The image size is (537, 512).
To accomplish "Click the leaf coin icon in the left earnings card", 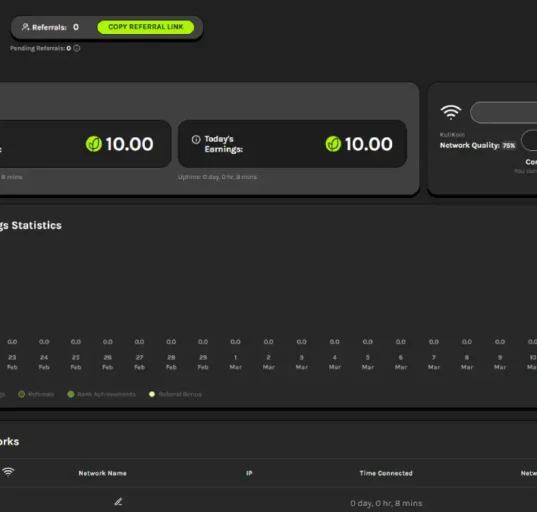I will [x=93, y=144].
